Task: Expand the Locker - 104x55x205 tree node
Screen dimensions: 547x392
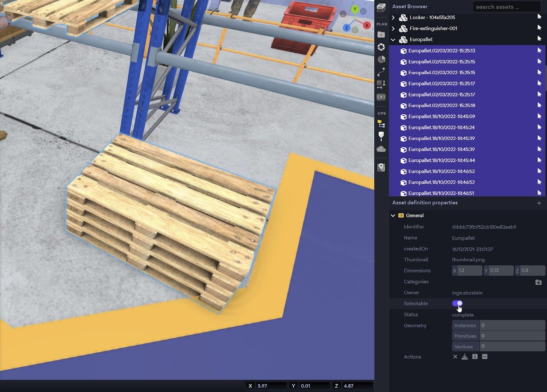Action: point(393,18)
